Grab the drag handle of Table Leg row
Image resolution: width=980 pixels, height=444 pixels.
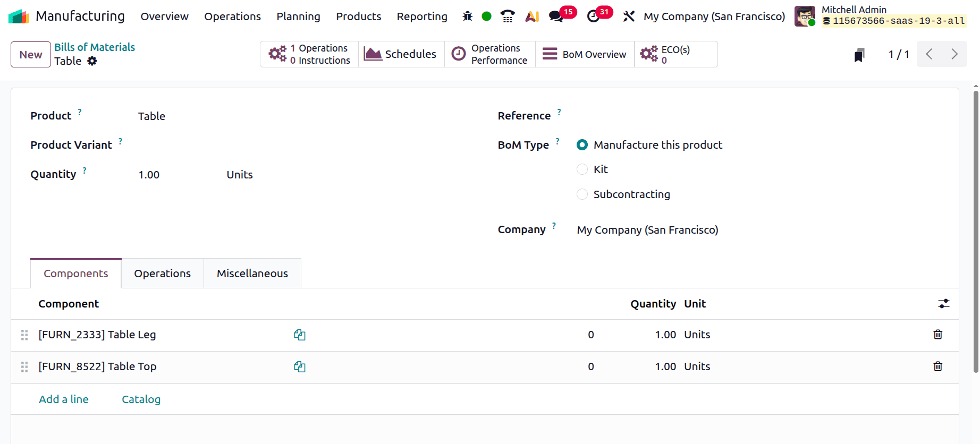point(24,335)
